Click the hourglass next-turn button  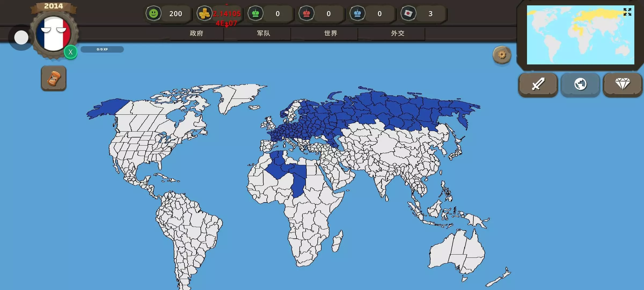(54, 78)
